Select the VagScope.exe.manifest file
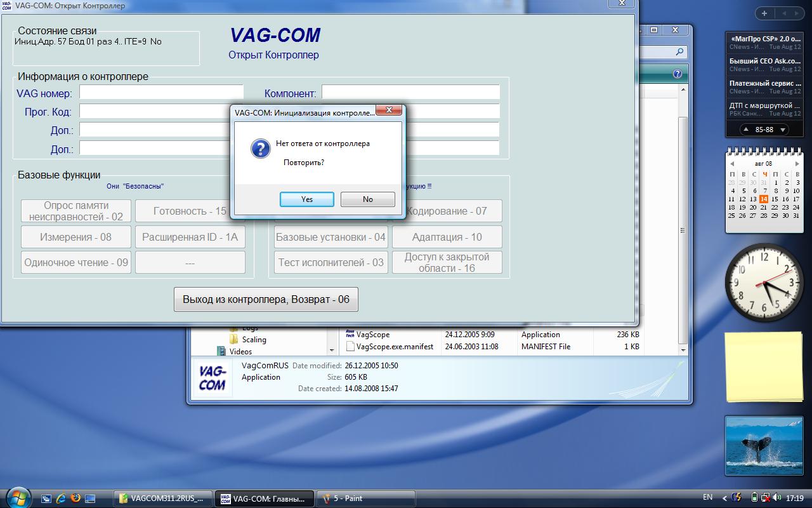Viewport: 812px width, 508px height. [394, 347]
